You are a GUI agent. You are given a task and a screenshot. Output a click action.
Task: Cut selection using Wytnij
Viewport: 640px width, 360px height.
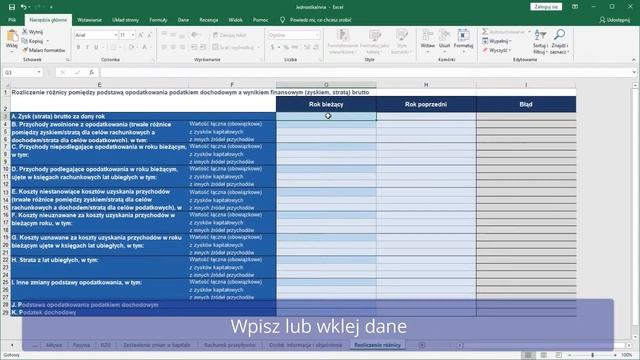(33, 31)
